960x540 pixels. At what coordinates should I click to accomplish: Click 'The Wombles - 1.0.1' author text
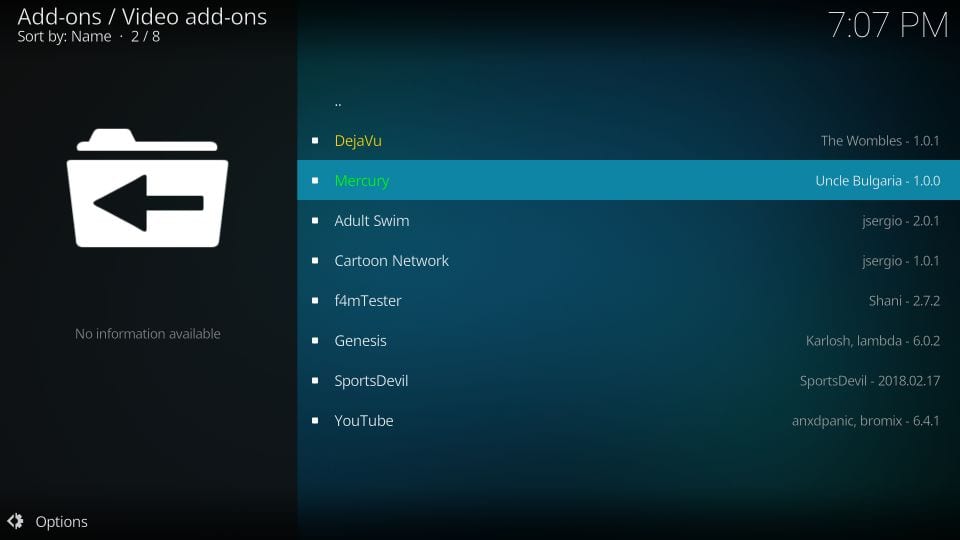[880, 141]
